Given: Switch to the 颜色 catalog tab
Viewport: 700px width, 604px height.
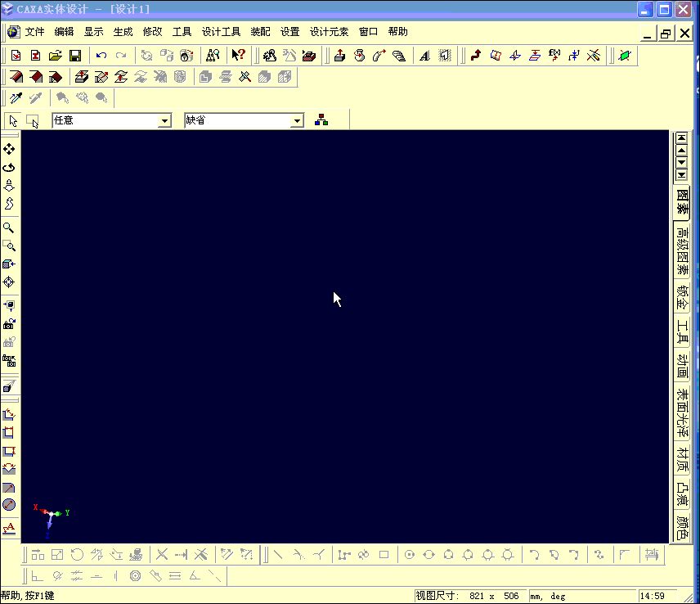Looking at the screenshot, I should [682, 528].
